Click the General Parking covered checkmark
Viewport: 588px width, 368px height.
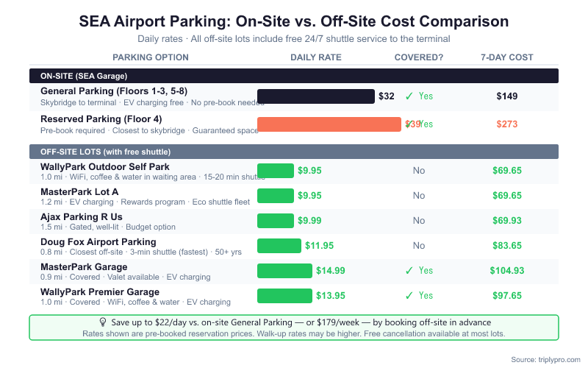[x=409, y=96]
